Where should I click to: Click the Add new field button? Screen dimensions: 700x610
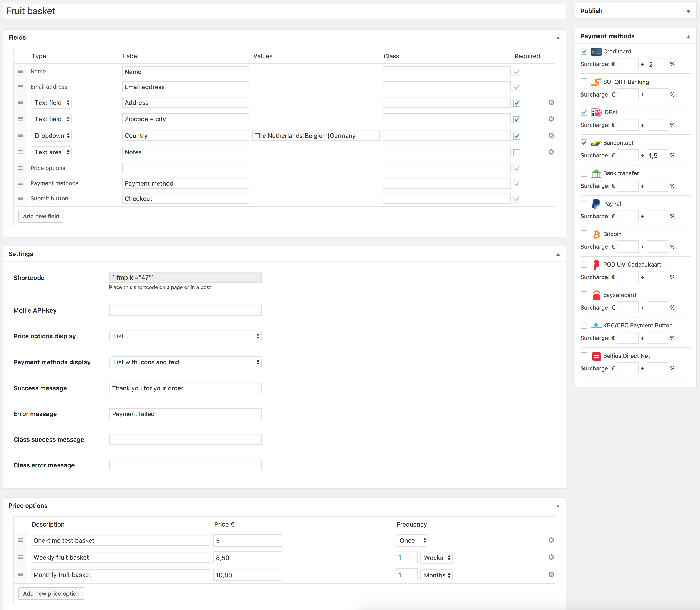point(41,216)
